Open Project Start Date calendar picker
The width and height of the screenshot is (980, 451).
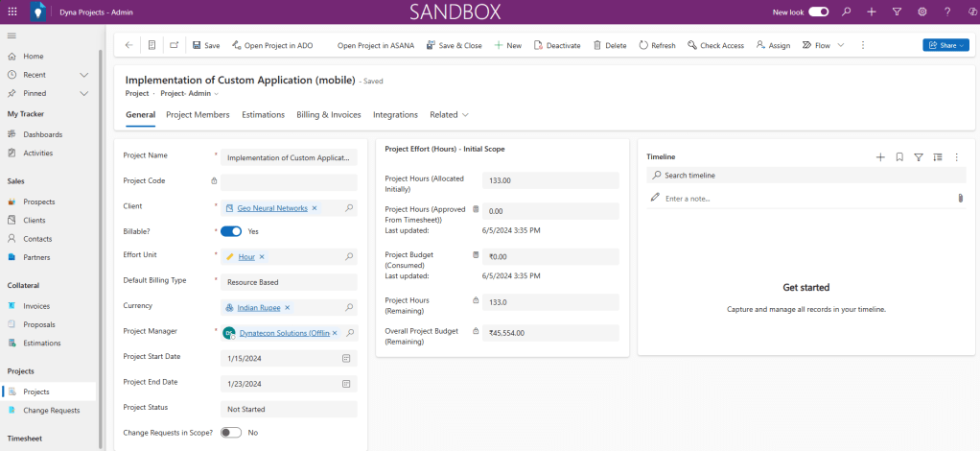pos(346,358)
